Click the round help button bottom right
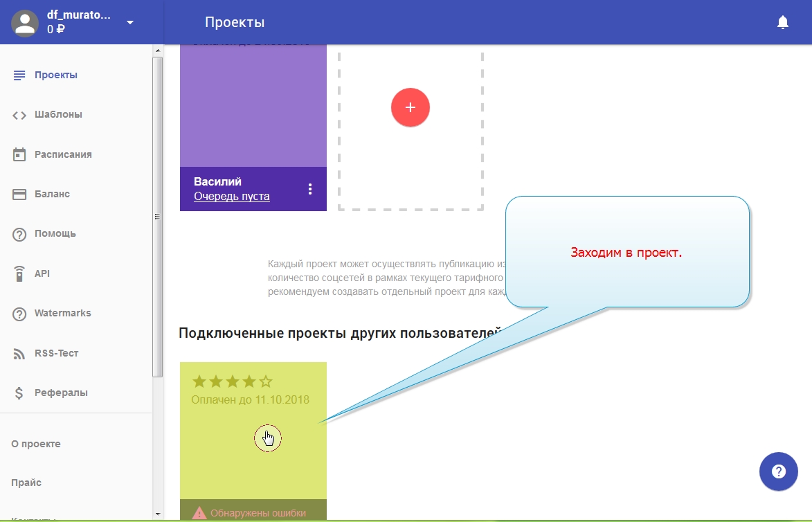The width and height of the screenshot is (812, 522). point(779,472)
